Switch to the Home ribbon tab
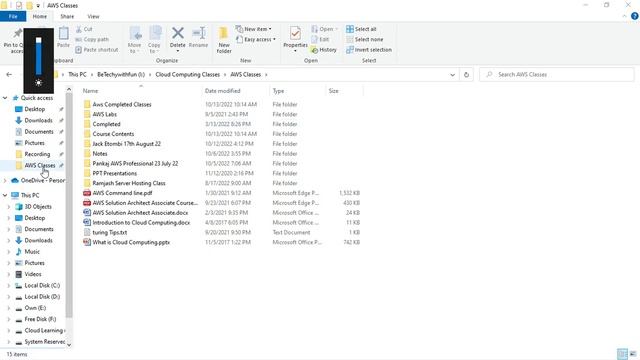Image resolution: width=640 pixels, height=360 pixels. (x=40, y=16)
